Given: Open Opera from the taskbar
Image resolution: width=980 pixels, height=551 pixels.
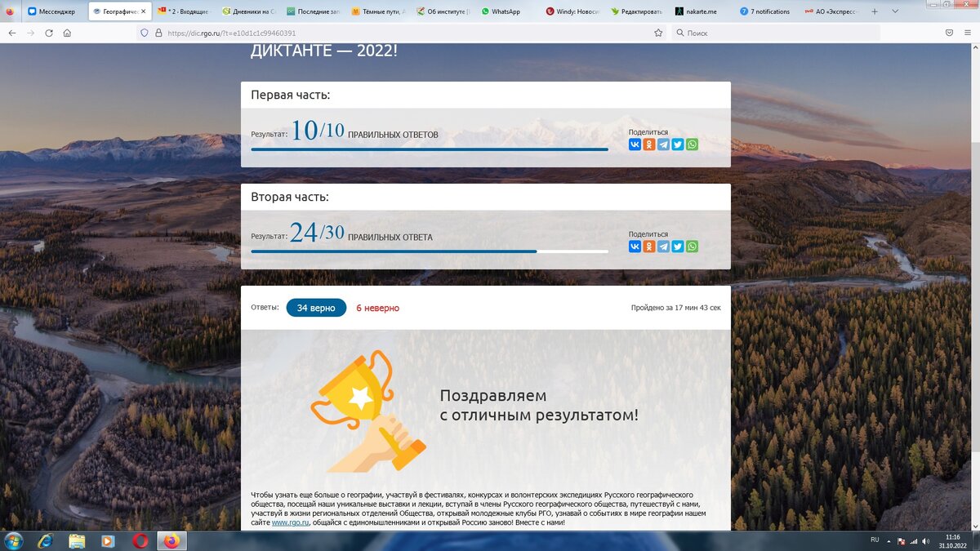Looking at the screenshot, I should coord(140,540).
